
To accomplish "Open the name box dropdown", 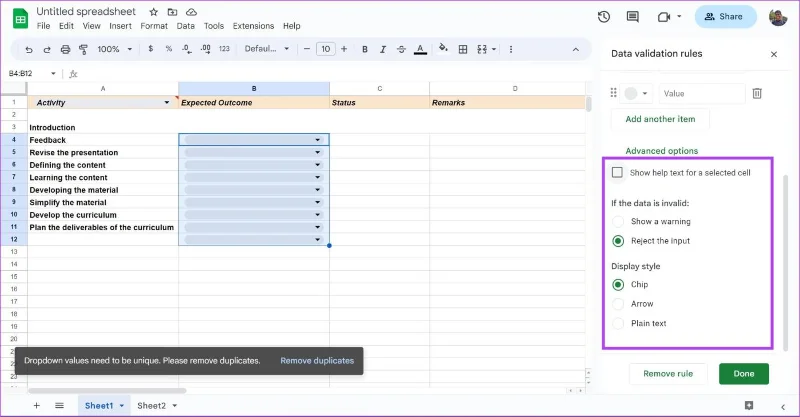I will pos(53,73).
